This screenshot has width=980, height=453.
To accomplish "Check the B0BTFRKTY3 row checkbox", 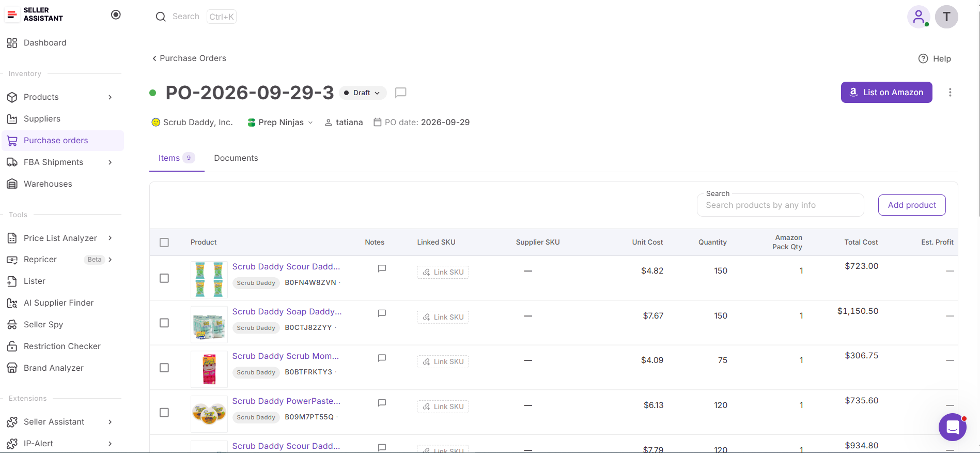I will (164, 368).
